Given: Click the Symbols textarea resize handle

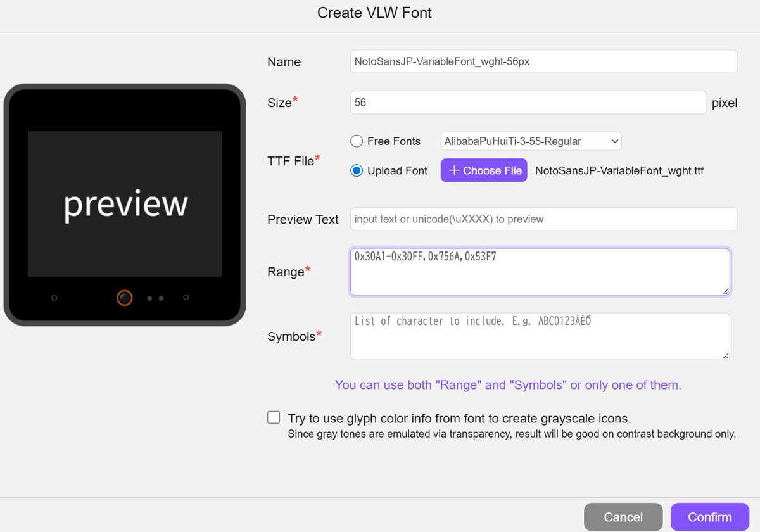Looking at the screenshot, I should point(725,355).
